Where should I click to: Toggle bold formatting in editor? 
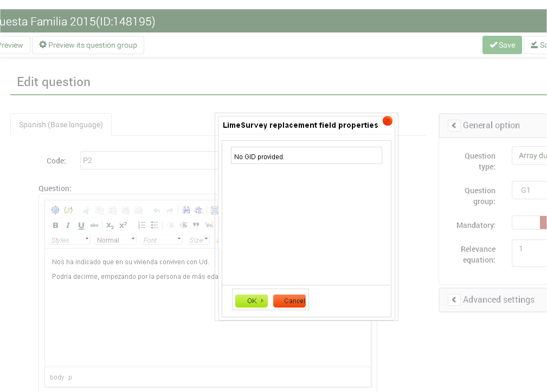pyautogui.click(x=55, y=225)
